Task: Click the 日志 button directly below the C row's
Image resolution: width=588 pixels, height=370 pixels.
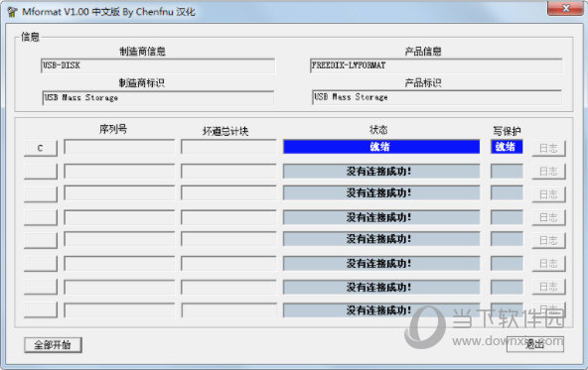Action: 548,172
